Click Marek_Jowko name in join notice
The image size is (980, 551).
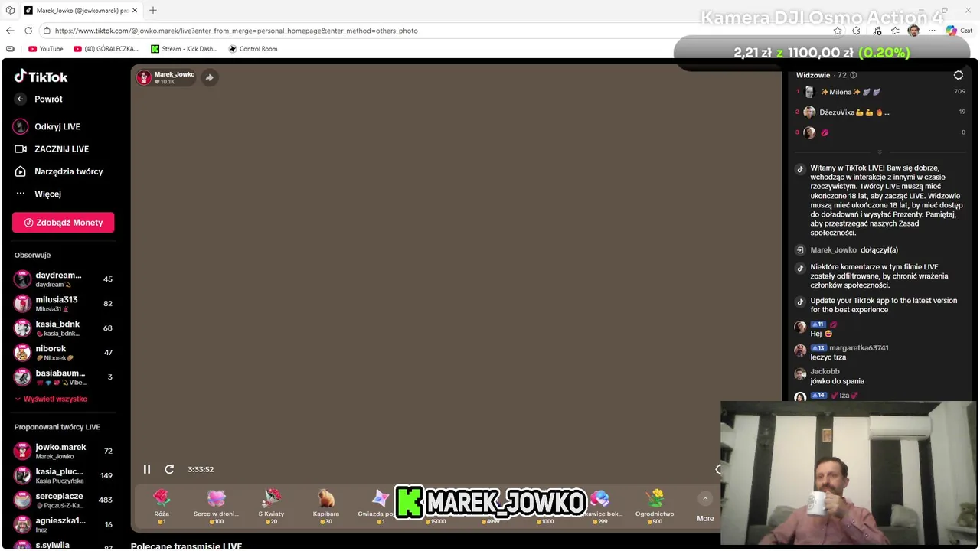pos(834,250)
